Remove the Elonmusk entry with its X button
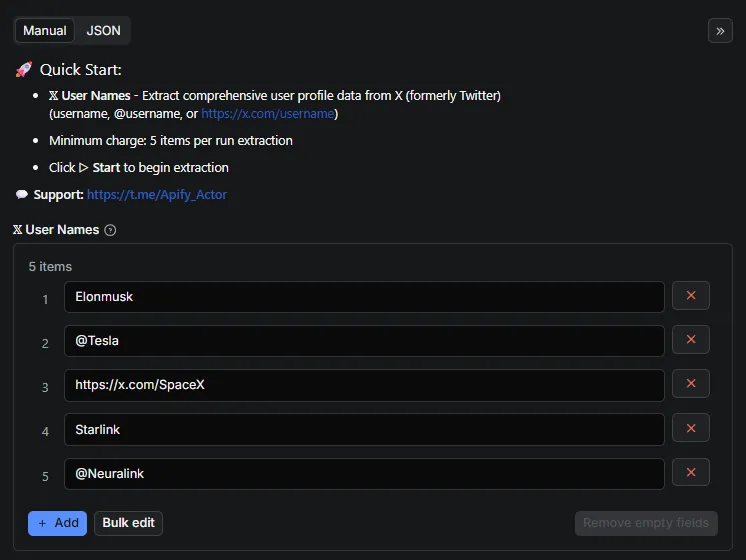 (691, 296)
